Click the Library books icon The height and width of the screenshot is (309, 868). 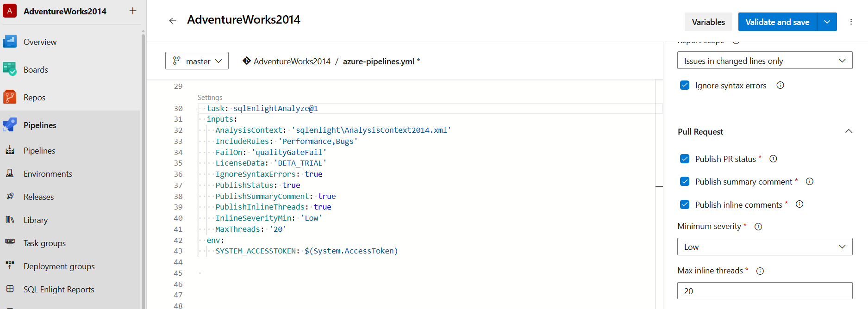(x=10, y=220)
